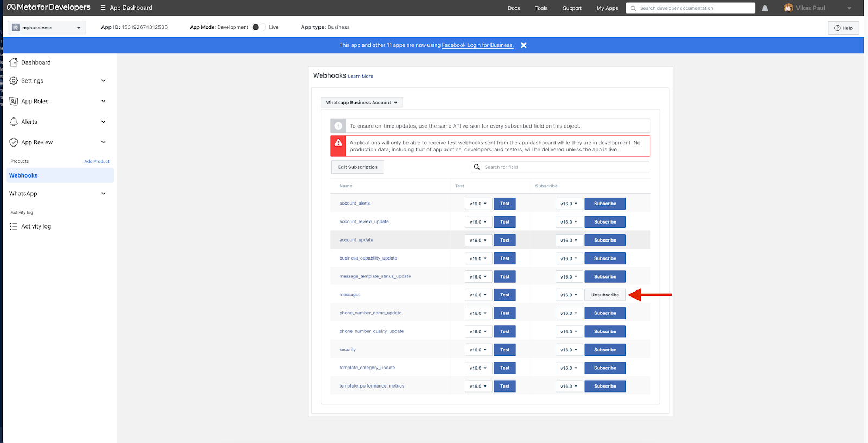This screenshot has width=868, height=443.
Task: Open Docs in the top navigation
Action: click(x=514, y=8)
